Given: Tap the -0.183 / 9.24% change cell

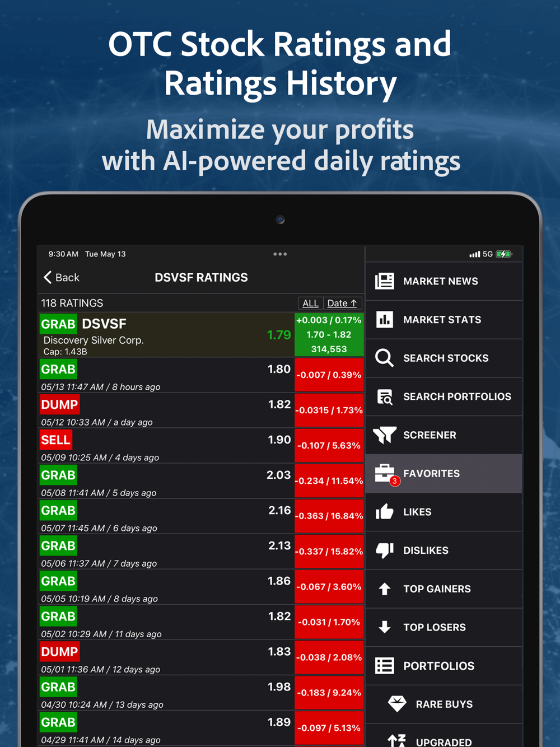Looking at the screenshot, I should click(329, 693).
